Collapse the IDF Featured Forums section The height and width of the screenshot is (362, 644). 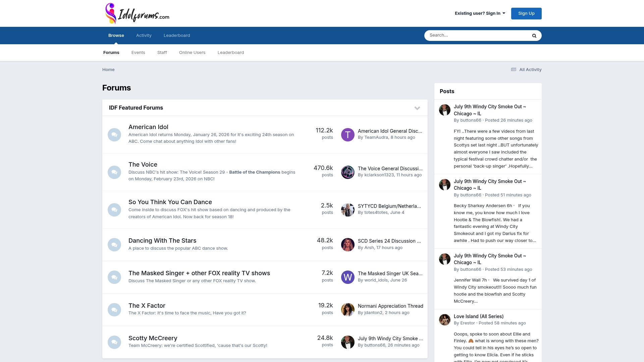point(417,108)
